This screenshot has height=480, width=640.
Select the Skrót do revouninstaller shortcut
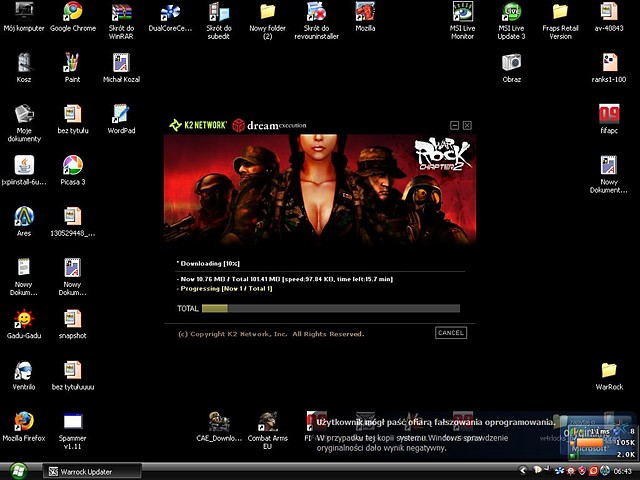tap(316, 20)
